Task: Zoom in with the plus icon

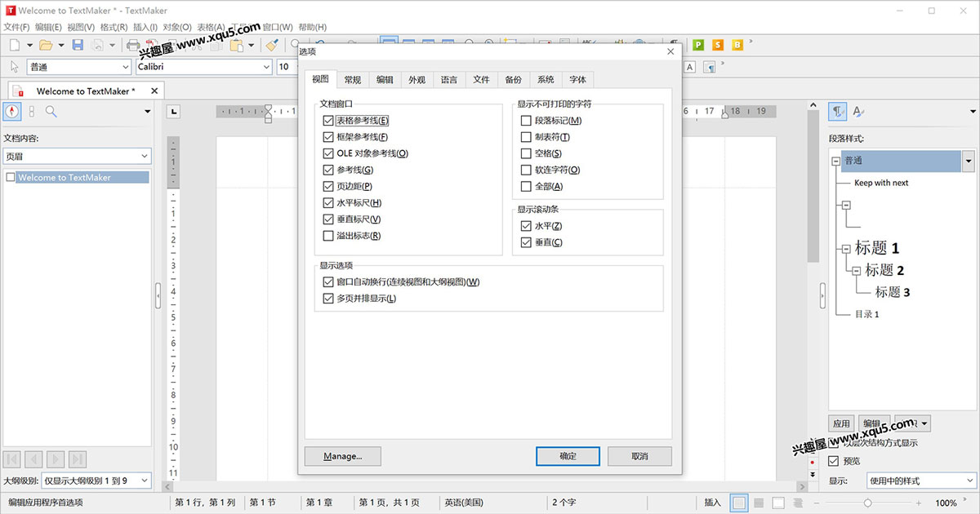Action: 919,503
